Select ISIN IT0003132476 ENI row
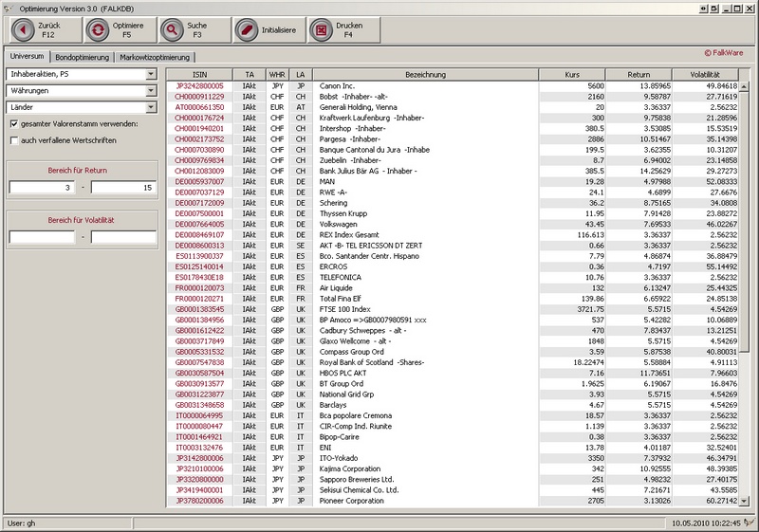The image size is (759, 532). coord(453,448)
